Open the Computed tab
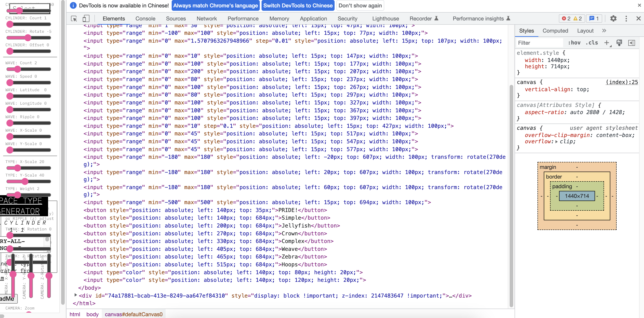Image resolution: width=644 pixels, height=318 pixels. 555,31
